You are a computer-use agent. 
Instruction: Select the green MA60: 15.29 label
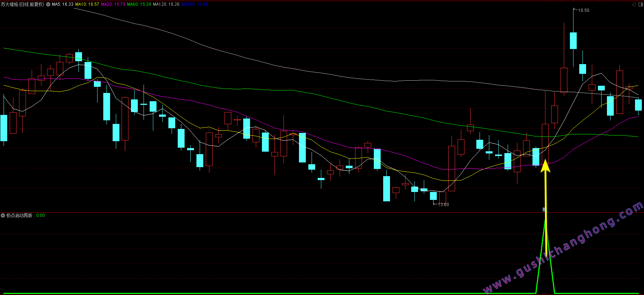(x=139, y=4)
